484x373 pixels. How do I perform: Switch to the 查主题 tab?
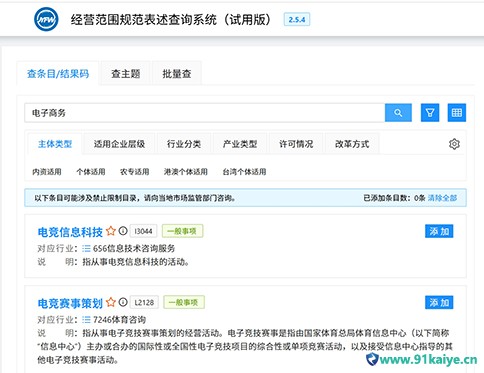[x=126, y=74]
